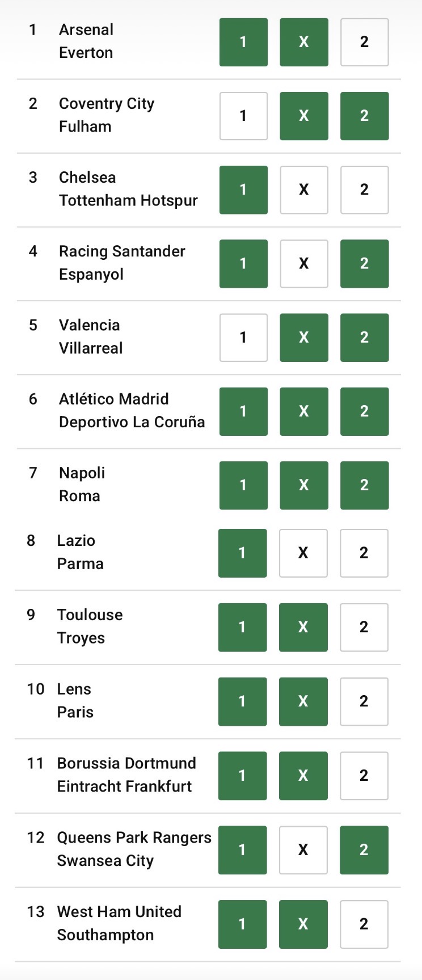
Task: Deselect away win (2) for Coventry City vs Fulham
Action: [364, 116]
